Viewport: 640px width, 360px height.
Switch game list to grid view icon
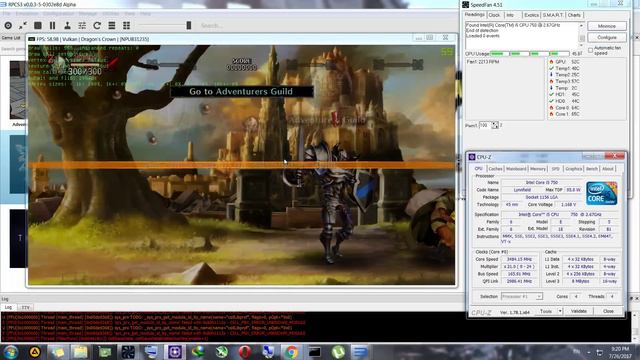[127, 25]
